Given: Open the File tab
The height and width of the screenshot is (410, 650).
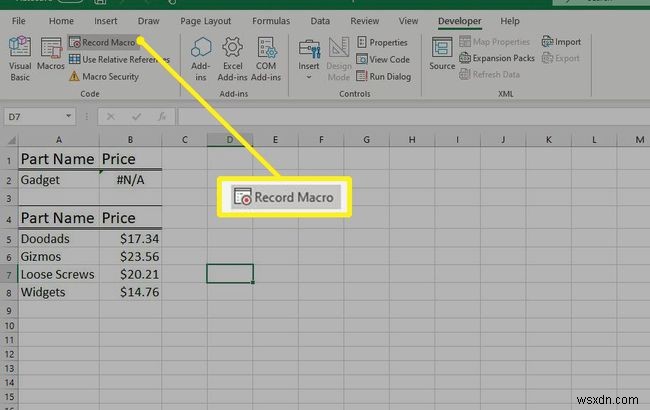Looking at the screenshot, I should click(x=19, y=21).
